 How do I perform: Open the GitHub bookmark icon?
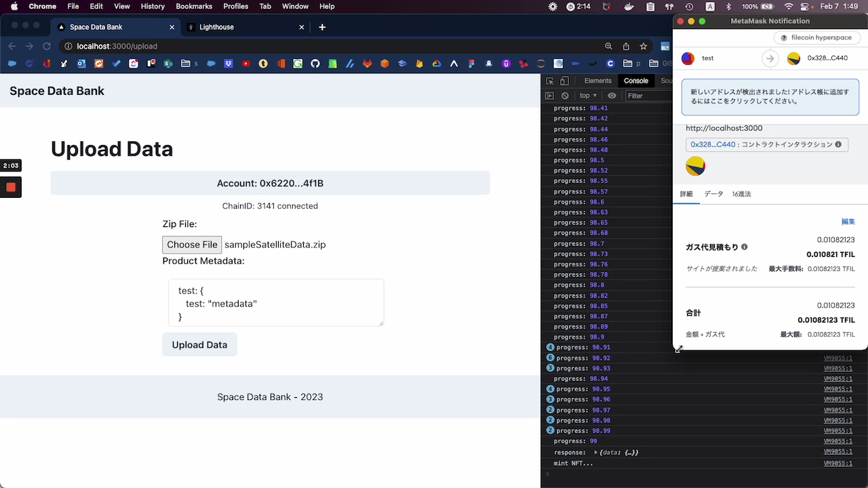tap(315, 64)
